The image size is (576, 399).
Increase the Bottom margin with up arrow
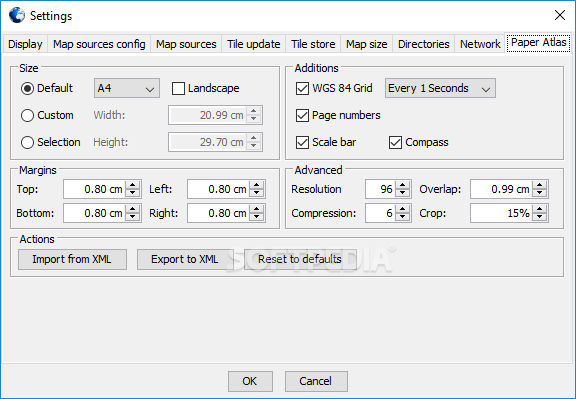click(133, 209)
